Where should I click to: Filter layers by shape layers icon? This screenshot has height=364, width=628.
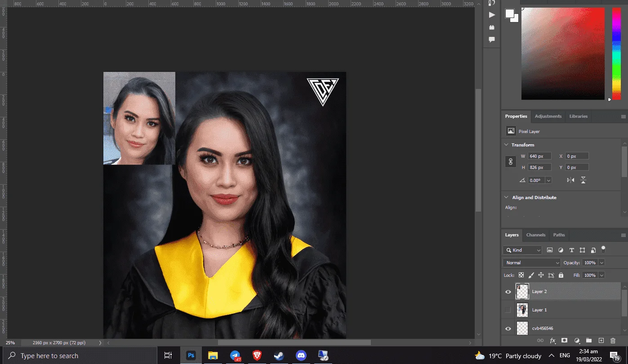tap(582, 250)
